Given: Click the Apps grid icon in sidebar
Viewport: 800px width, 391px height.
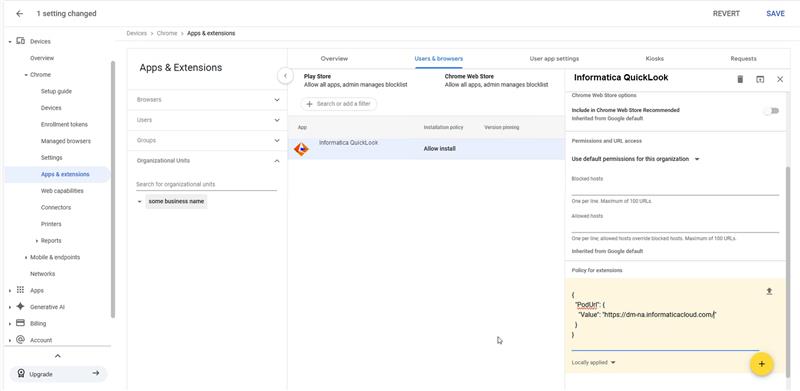Looking at the screenshot, I should 20,290.
